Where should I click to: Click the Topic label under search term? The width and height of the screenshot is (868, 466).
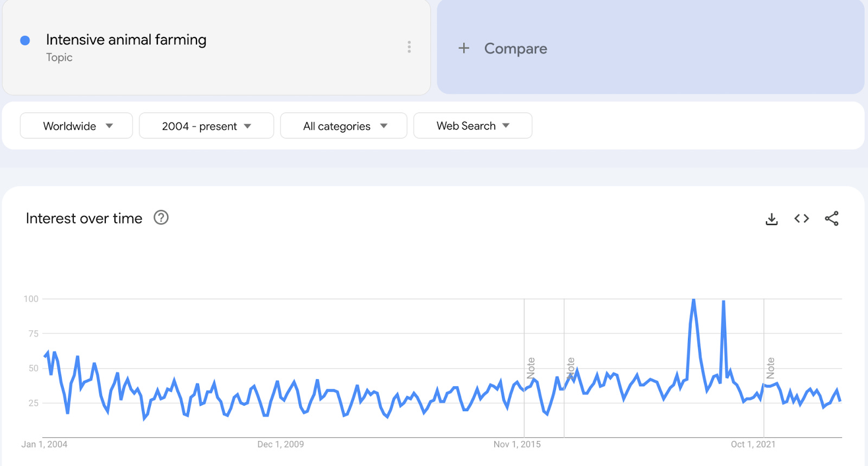(x=59, y=58)
